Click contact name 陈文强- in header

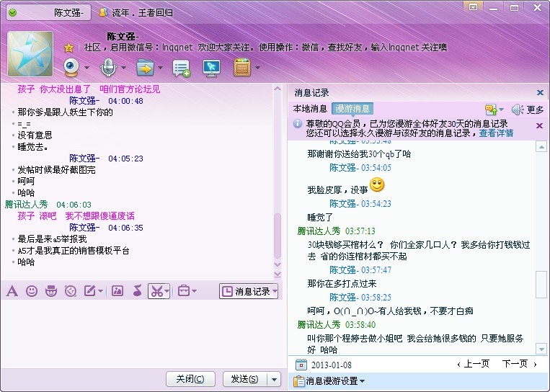123,37
